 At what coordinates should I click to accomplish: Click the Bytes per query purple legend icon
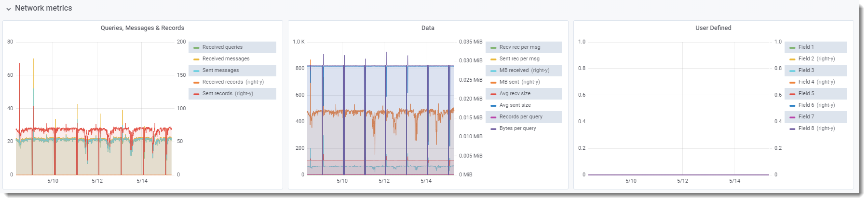pyautogui.click(x=493, y=129)
